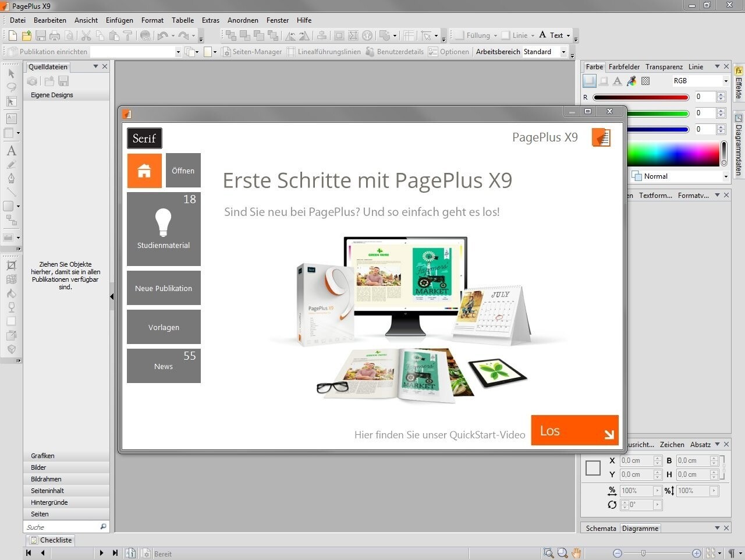
Task: Click the Format painter icon
Action: 128,36
